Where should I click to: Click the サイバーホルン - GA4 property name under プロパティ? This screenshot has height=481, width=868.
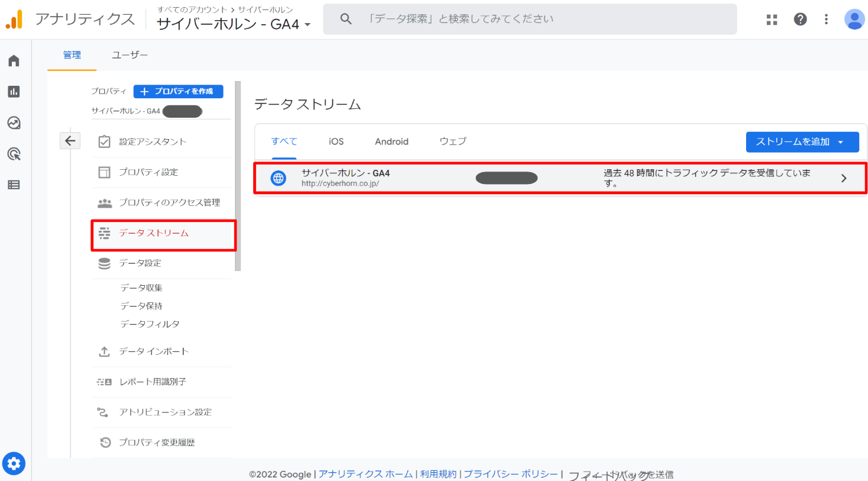[125, 111]
